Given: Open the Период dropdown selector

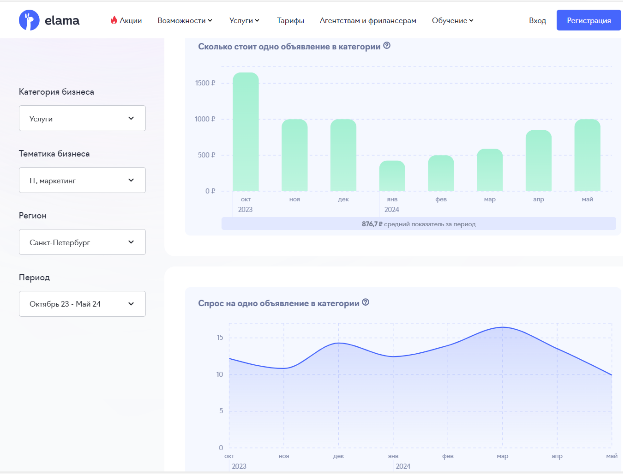Looking at the screenshot, I should click(x=82, y=304).
